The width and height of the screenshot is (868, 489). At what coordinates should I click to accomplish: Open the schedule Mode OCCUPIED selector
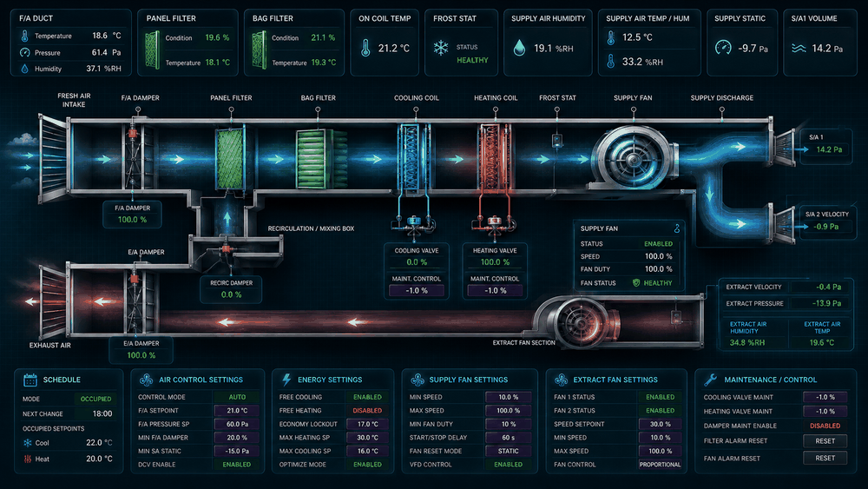point(95,399)
